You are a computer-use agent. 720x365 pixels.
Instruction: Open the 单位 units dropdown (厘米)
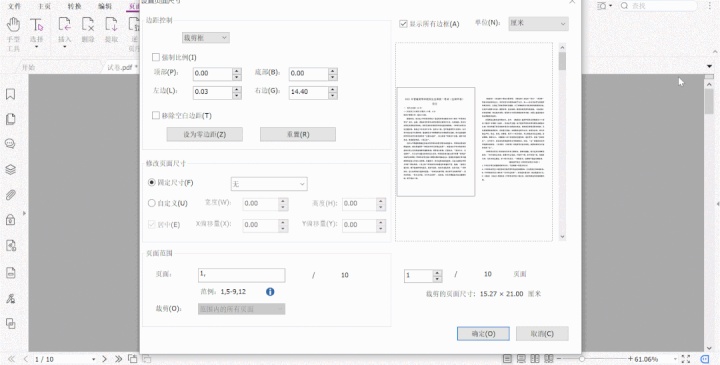pyautogui.click(x=538, y=23)
